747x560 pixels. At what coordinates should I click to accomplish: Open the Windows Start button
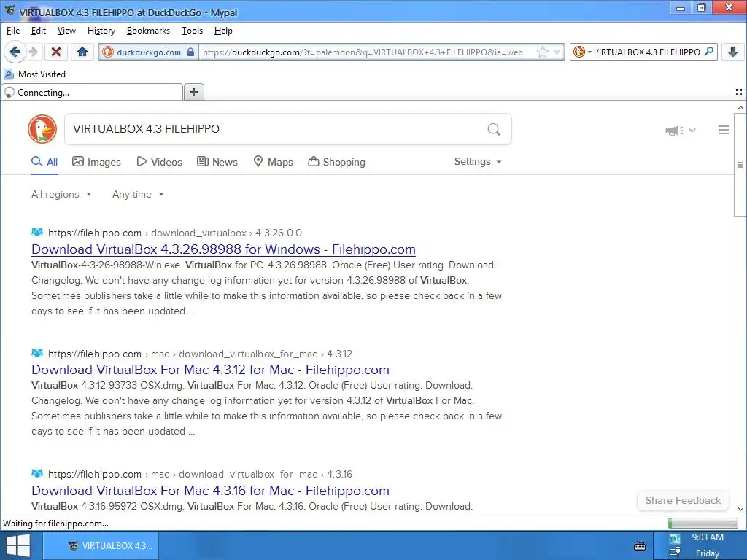tap(18, 545)
